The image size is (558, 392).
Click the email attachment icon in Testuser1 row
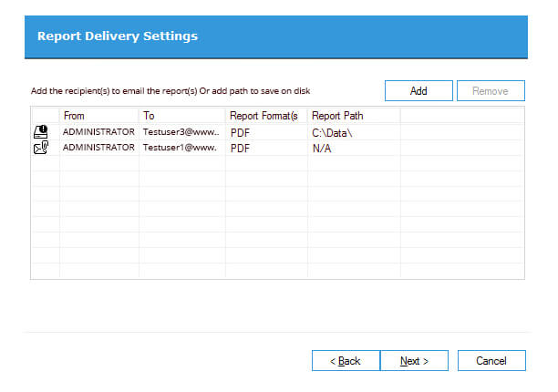(x=40, y=148)
